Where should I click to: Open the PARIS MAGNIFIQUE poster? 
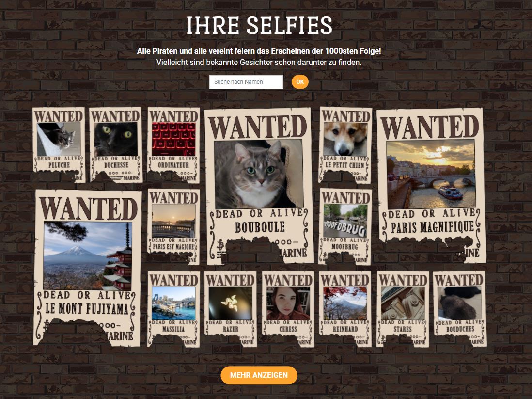[x=431, y=185]
